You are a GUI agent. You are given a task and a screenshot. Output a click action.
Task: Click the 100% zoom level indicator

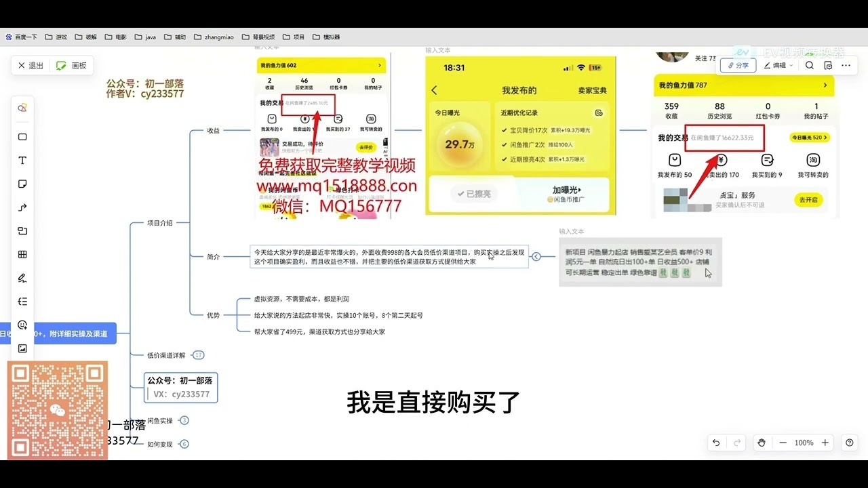(x=804, y=443)
